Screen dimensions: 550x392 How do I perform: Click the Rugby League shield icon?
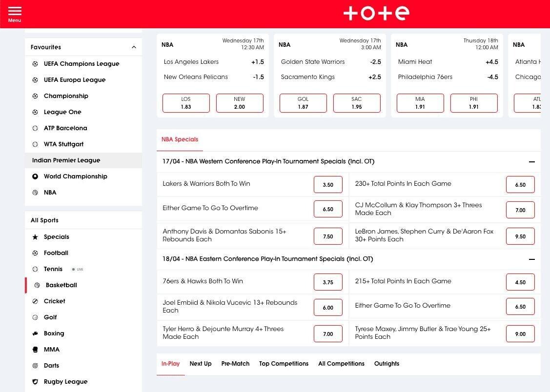[35, 382]
